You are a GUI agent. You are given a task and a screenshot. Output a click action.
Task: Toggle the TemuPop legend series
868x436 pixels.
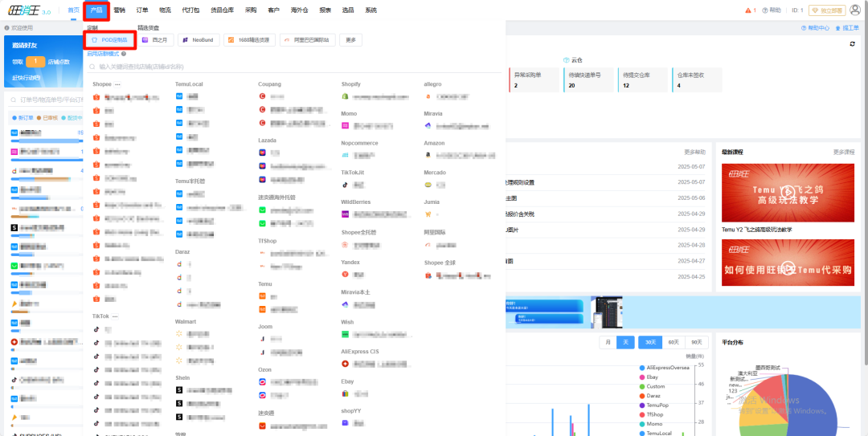click(653, 405)
